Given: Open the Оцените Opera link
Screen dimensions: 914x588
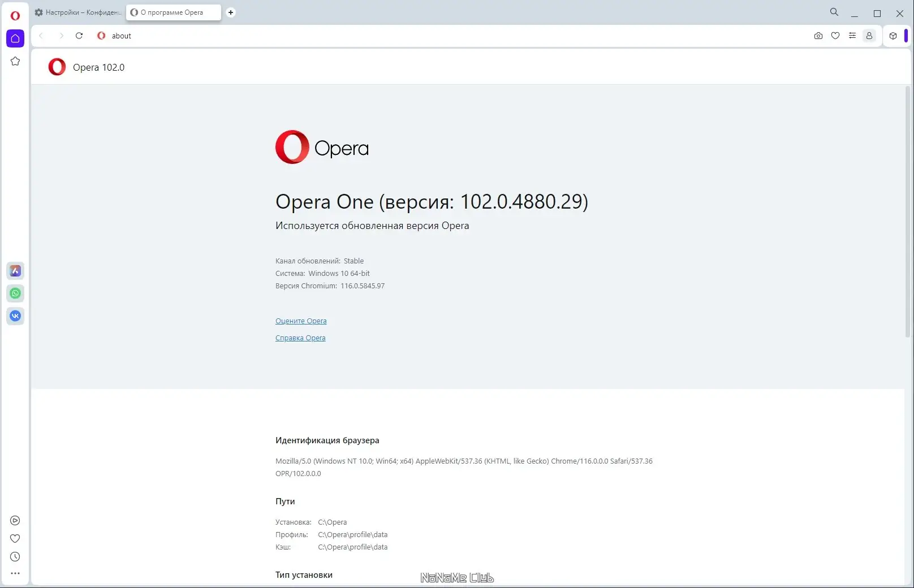Looking at the screenshot, I should tap(301, 321).
